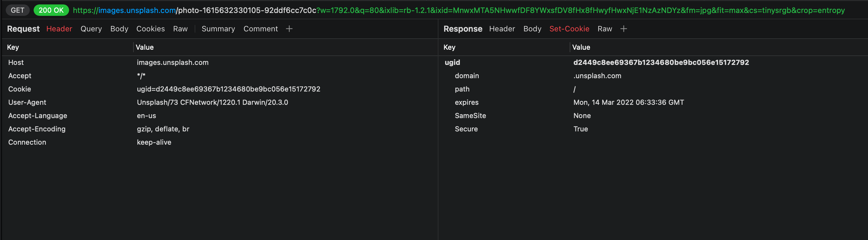The image size is (868, 240).
Task: Select the expires attribute of the ugid cookie
Action: [467, 102]
